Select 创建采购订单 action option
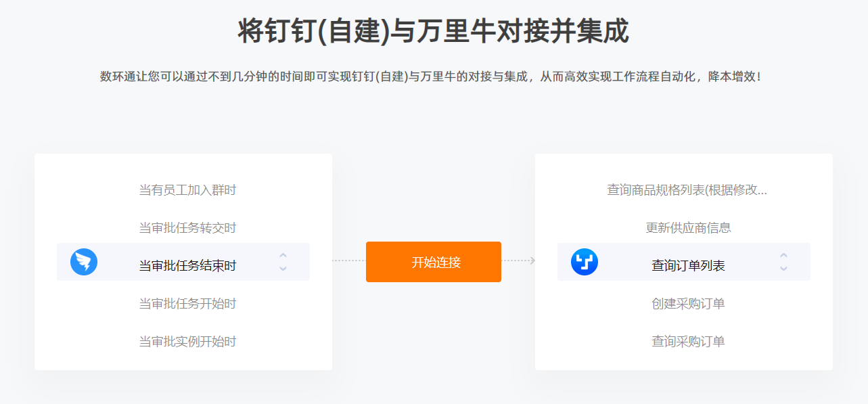868x404 pixels. (x=688, y=304)
